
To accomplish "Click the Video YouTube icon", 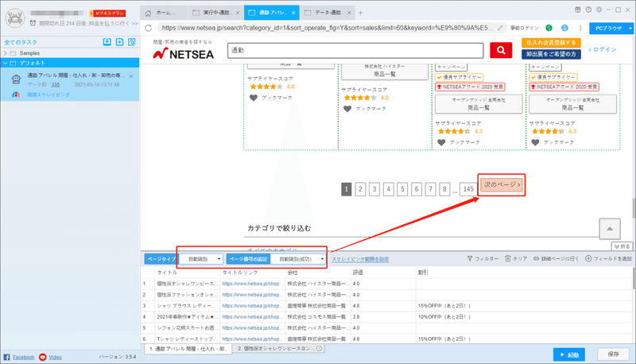I will (x=43, y=357).
